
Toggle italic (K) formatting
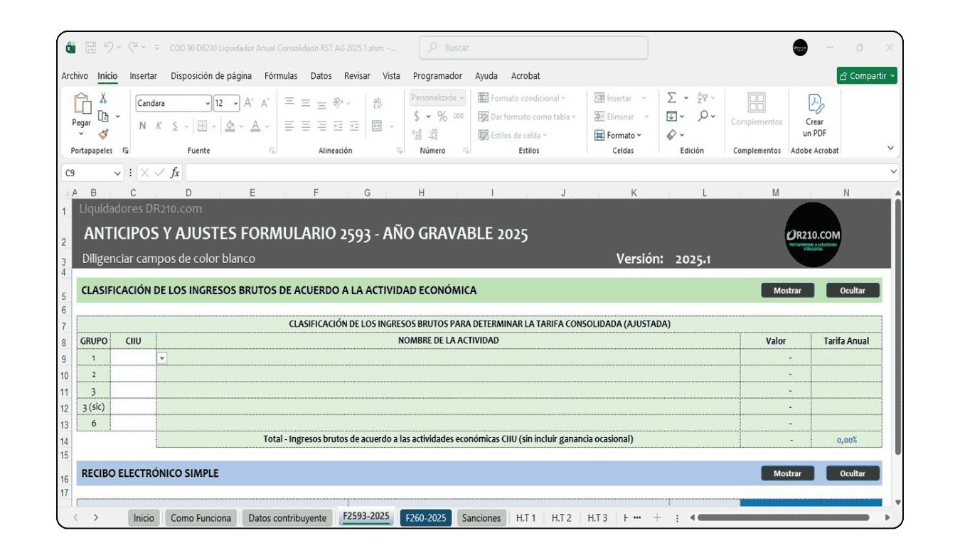coord(159,125)
